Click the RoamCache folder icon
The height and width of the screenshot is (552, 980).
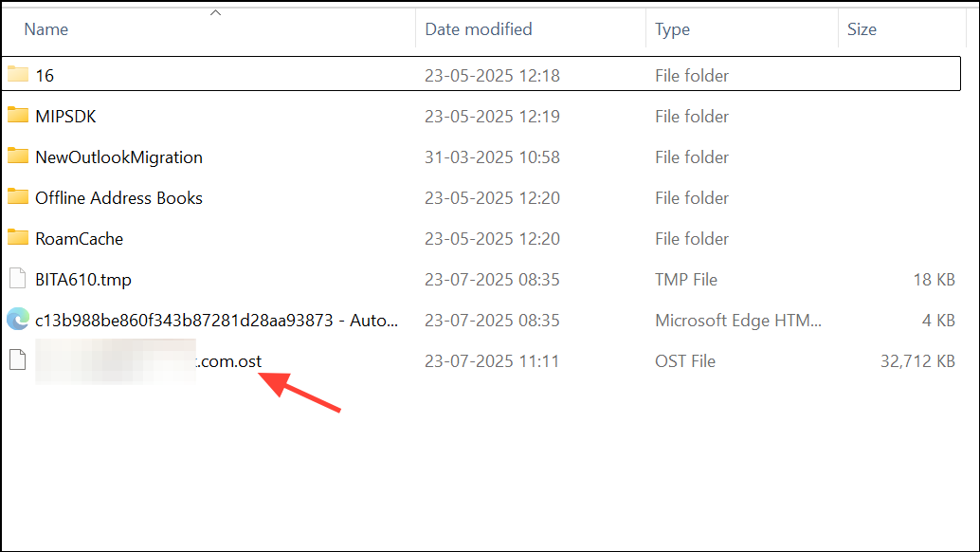coord(18,238)
